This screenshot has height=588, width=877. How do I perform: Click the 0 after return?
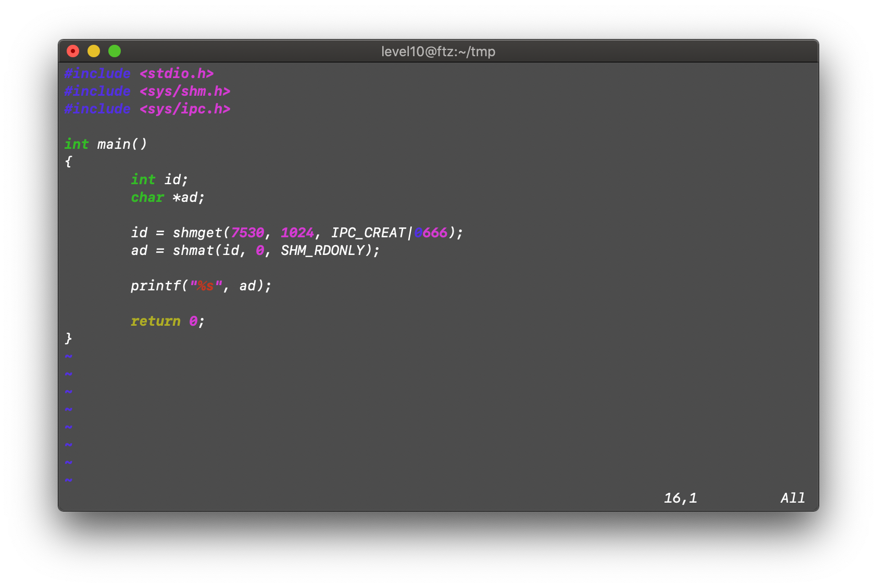pyautogui.click(x=193, y=321)
